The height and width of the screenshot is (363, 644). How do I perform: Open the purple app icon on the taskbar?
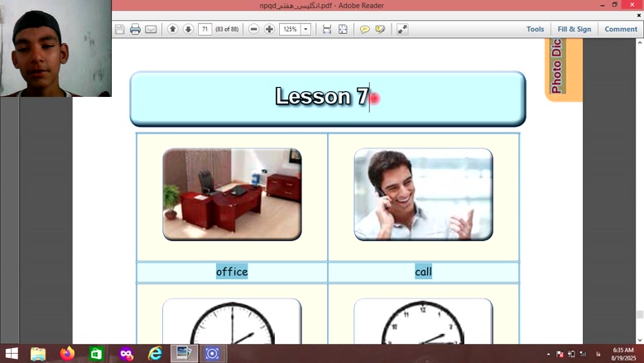point(126,354)
